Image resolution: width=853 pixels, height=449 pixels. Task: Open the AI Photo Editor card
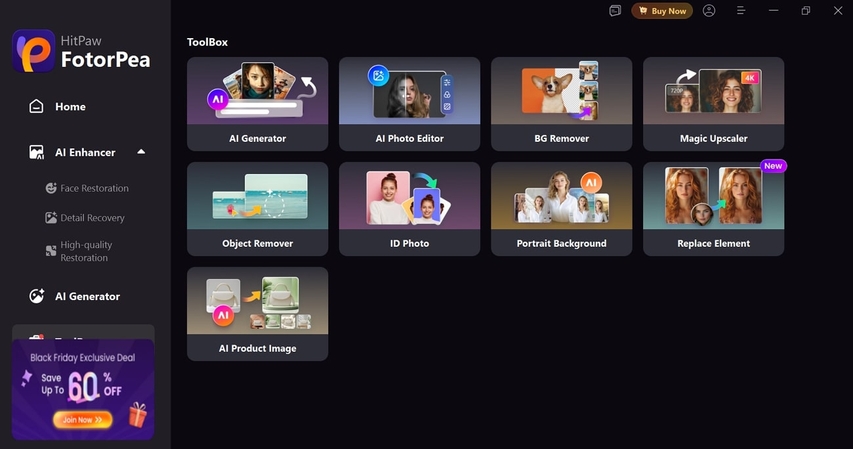[409, 104]
